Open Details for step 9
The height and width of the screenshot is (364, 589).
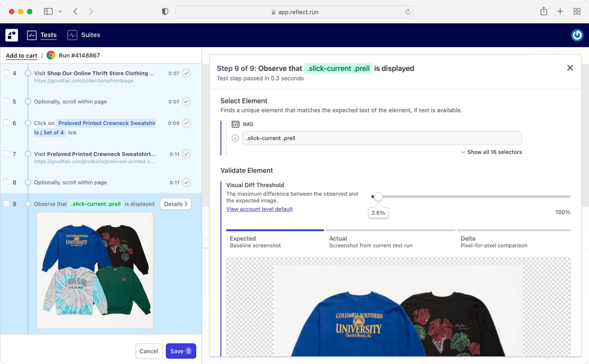point(175,204)
